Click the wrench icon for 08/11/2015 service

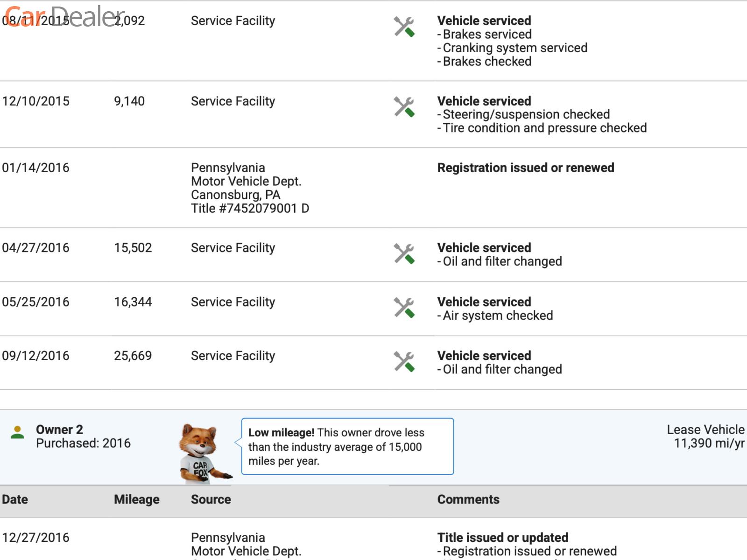coord(404,27)
